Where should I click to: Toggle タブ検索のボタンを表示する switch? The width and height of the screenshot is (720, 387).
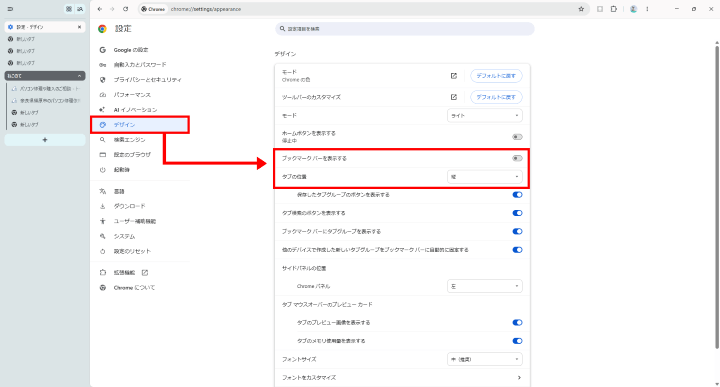coord(517,213)
